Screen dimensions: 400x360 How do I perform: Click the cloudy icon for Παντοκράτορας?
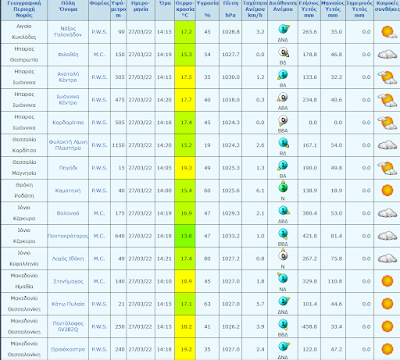387,236
